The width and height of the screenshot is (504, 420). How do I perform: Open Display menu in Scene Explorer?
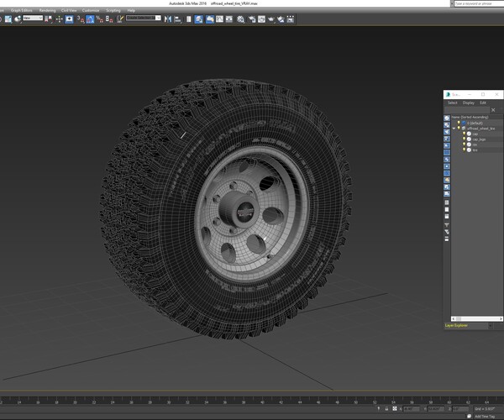[469, 102]
